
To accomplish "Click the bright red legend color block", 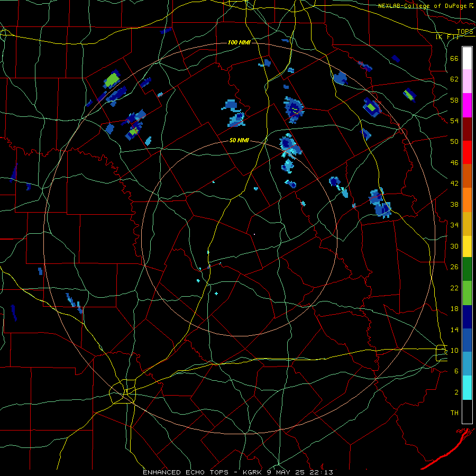I will (x=467, y=152).
